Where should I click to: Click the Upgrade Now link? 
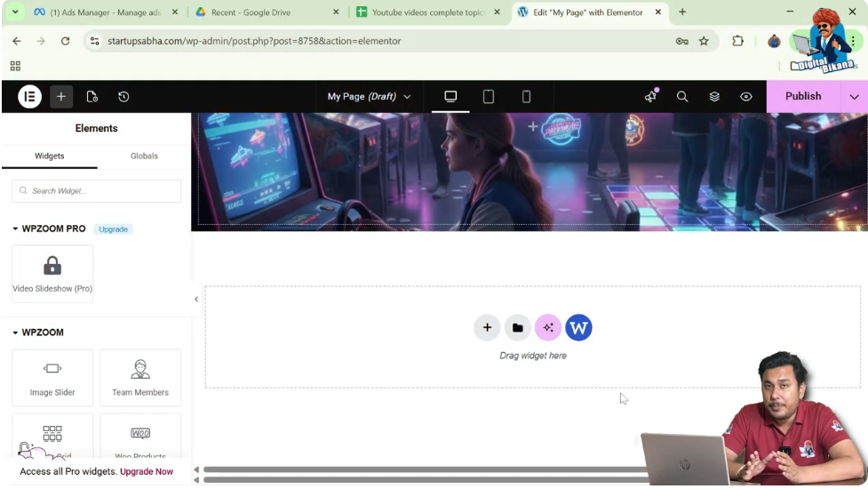coord(147,471)
